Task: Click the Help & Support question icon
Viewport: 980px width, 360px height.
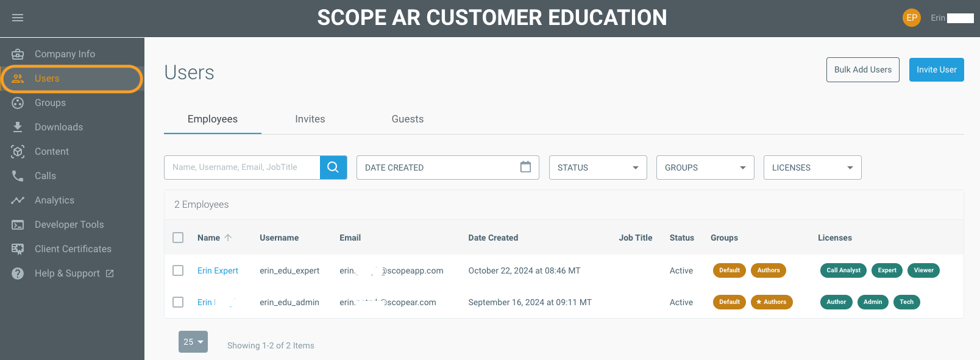Action: 18,274
